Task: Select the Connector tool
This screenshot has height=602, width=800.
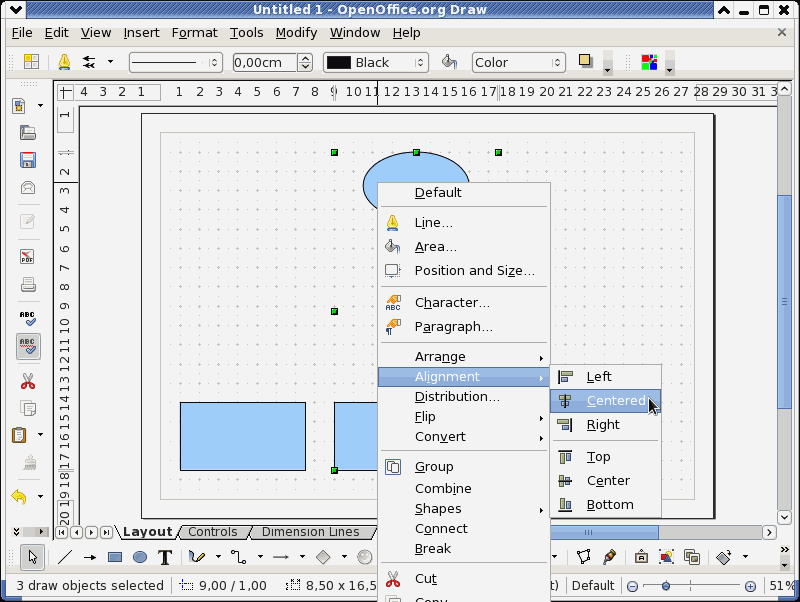Action: tap(238, 557)
